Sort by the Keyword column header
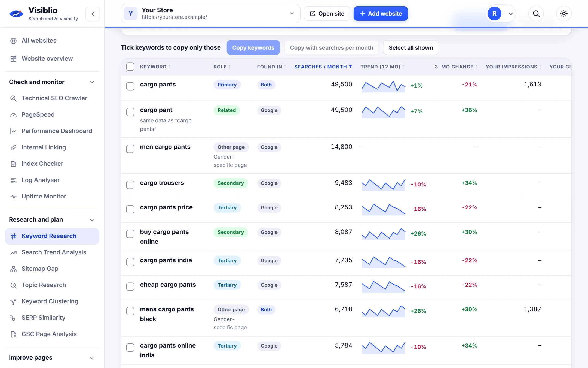The image size is (588, 368). (x=155, y=67)
